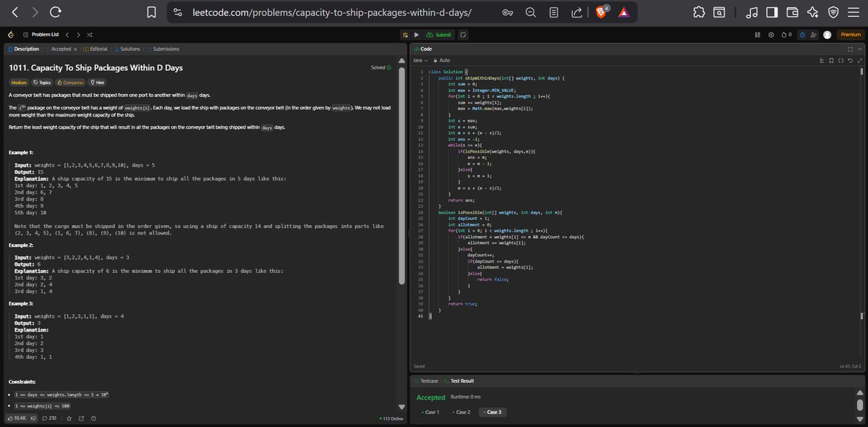Image resolution: width=868 pixels, height=427 pixels.
Task: Click the test result scrollbar
Action: 859,404
